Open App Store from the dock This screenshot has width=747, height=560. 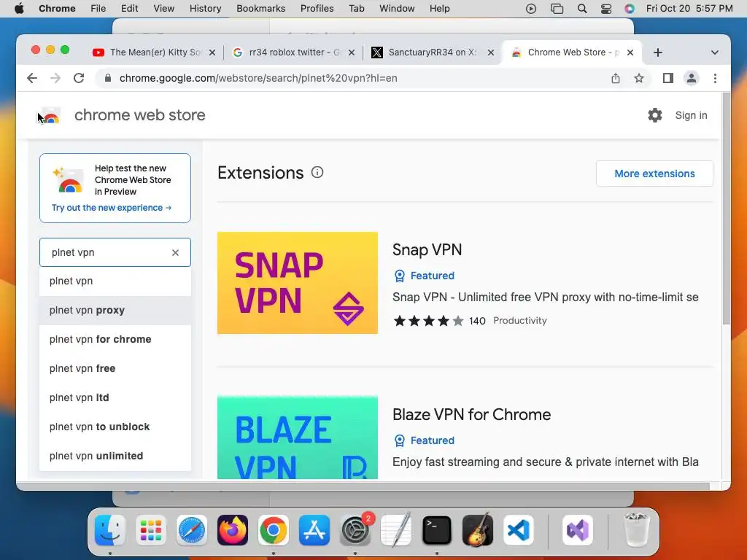point(314,530)
